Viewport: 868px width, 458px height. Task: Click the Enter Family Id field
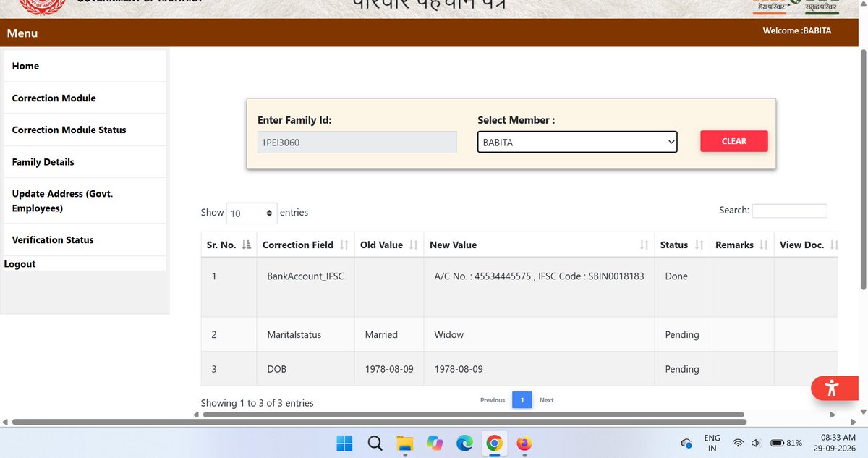(x=357, y=142)
